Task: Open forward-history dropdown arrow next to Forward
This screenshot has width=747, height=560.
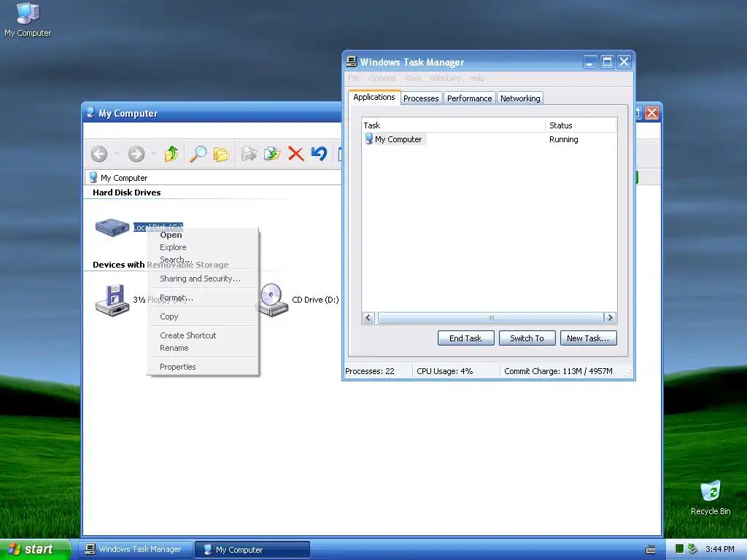Action: [x=153, y=154]
